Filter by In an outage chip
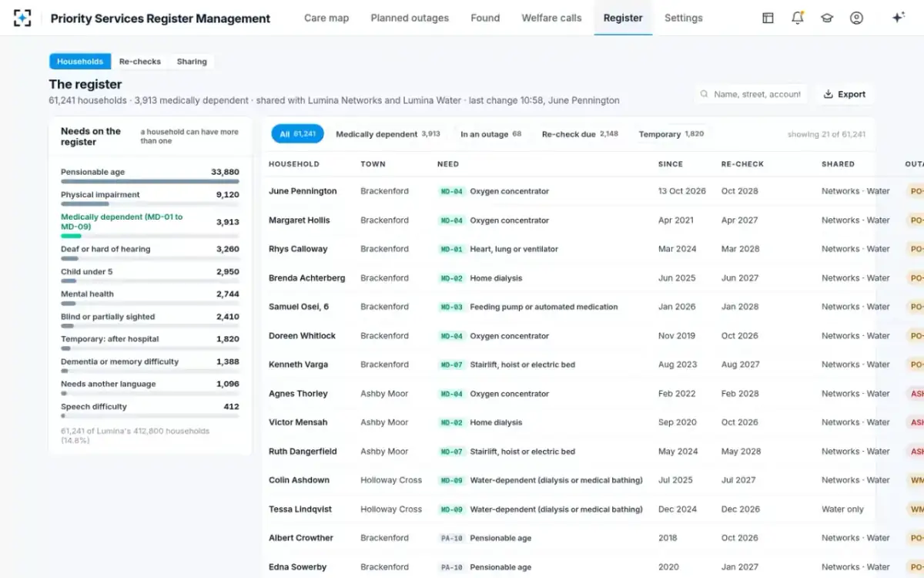Screen dimensions: 924x578 point(490,134)
